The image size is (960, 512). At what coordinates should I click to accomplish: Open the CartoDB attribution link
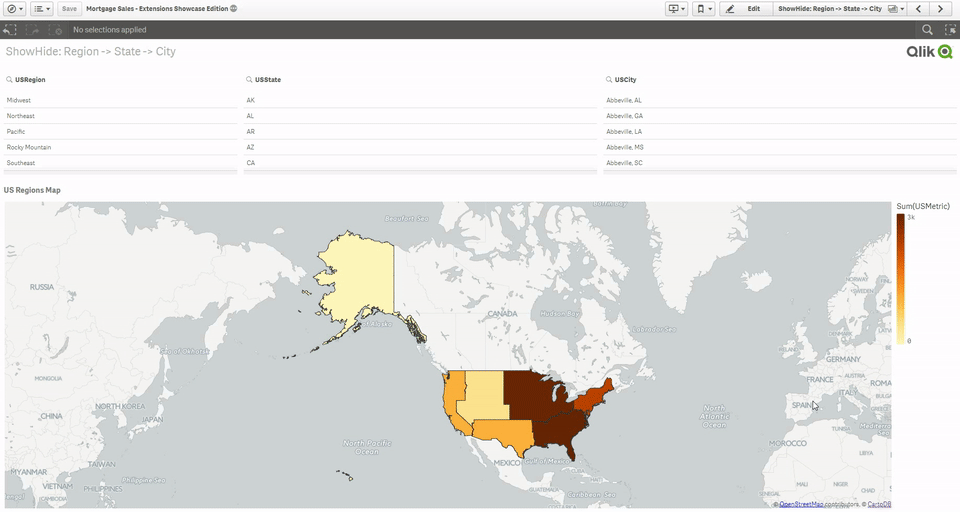pos(879,505)
